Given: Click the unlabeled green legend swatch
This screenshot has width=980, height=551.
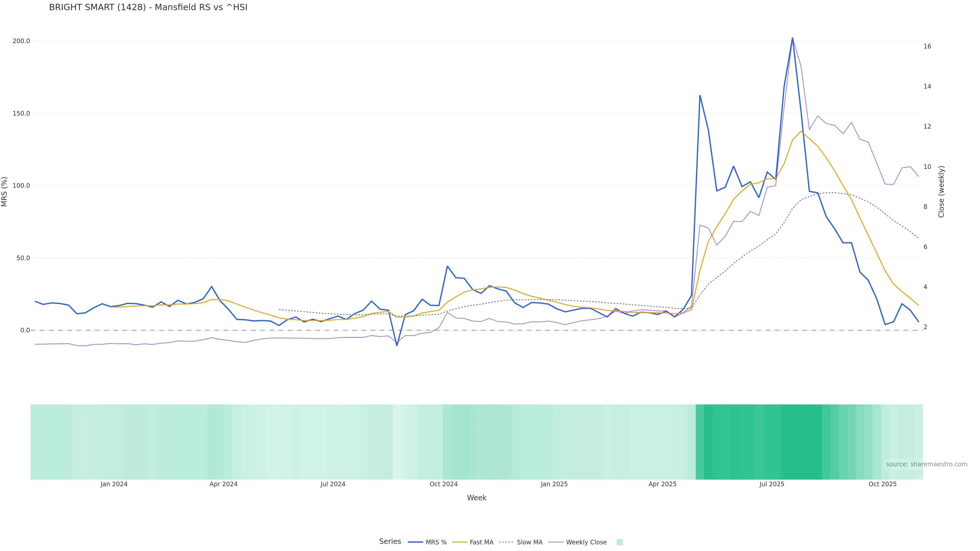Looking at the screenshot, I should pyautogui.click(x=619, y=542).
